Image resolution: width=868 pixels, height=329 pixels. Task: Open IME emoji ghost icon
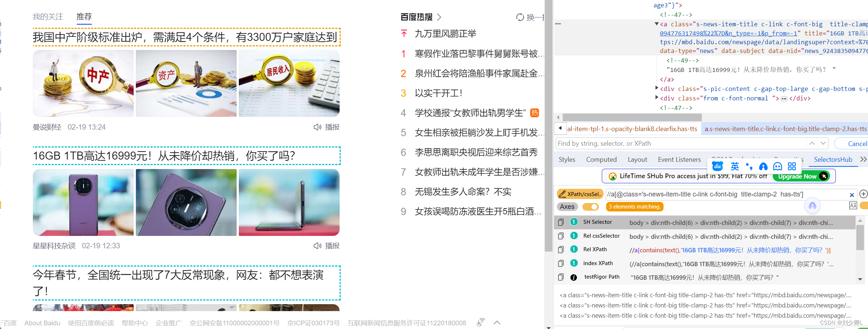(x=778, y=167)
